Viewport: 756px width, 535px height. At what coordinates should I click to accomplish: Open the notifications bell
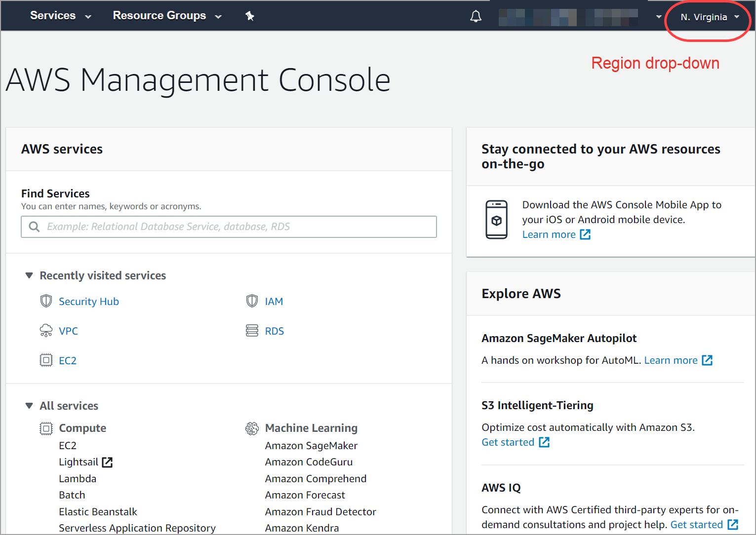pyautogui.click(x=476, y=16)
